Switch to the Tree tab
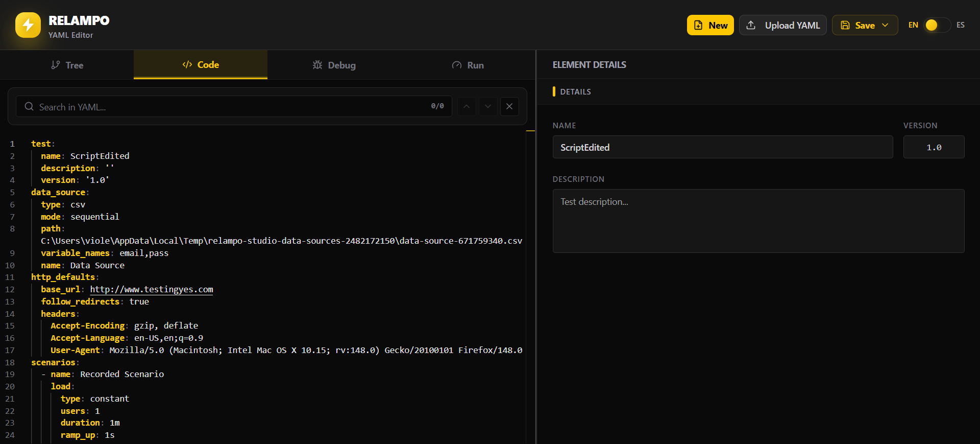 67,65
